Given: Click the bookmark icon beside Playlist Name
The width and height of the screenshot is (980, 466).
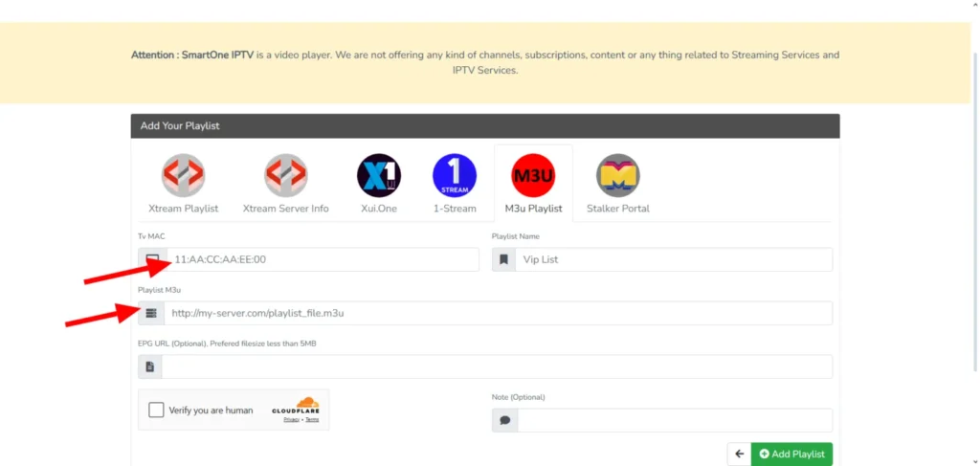Looking at the screenshot, I should (503, 259).
